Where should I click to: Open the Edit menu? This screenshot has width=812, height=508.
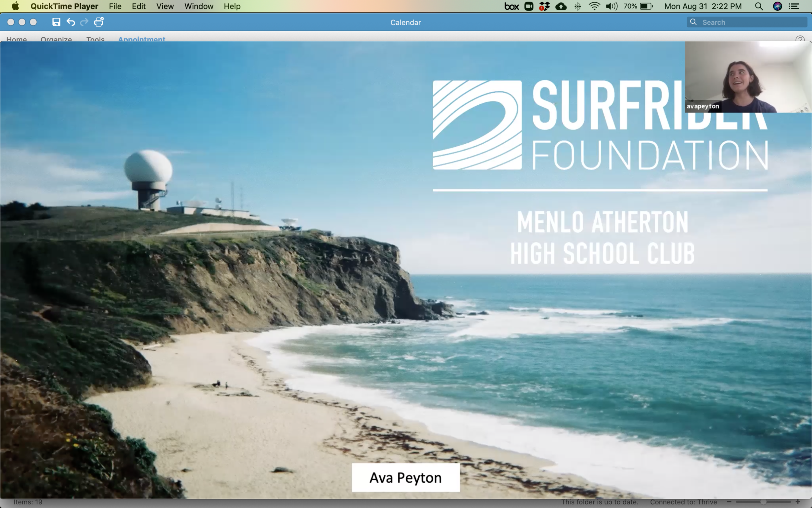[x=139, y=6]
